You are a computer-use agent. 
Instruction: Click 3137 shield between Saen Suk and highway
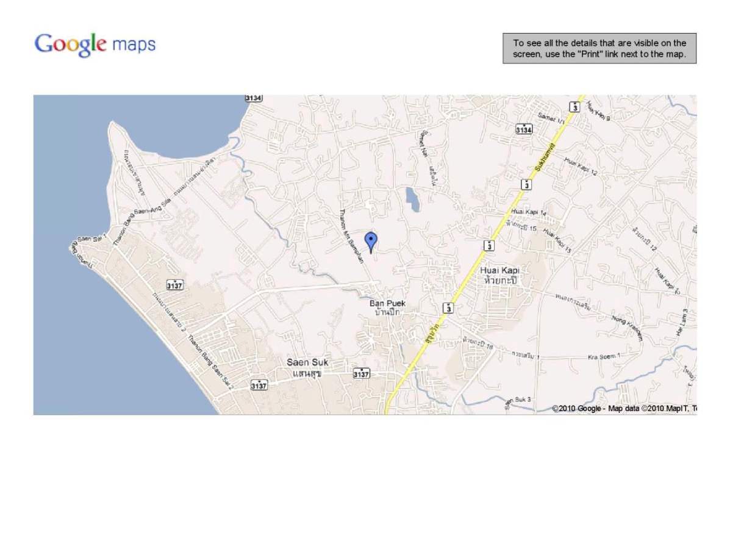(361, 373)
